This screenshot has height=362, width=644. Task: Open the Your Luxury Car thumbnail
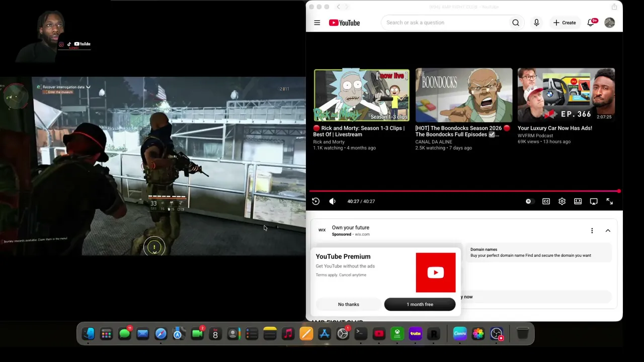566,95
